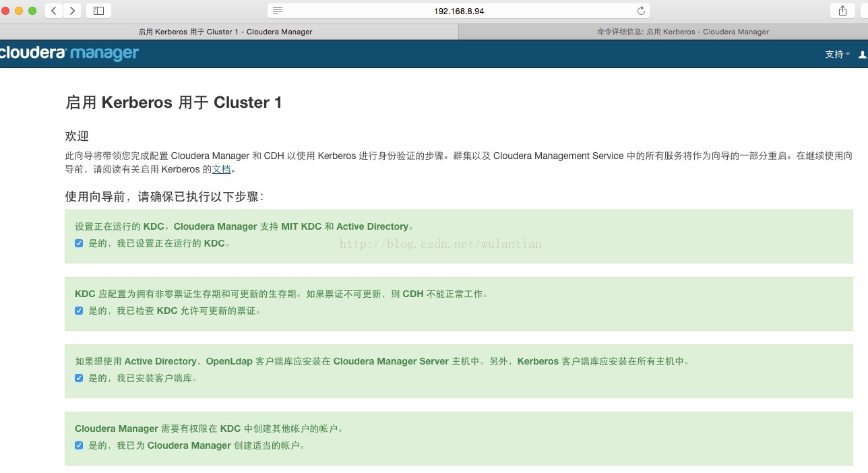Screen dimensions: 868x473
Task: Go forward with Safari's forward arrow
Action: [71, 11]
